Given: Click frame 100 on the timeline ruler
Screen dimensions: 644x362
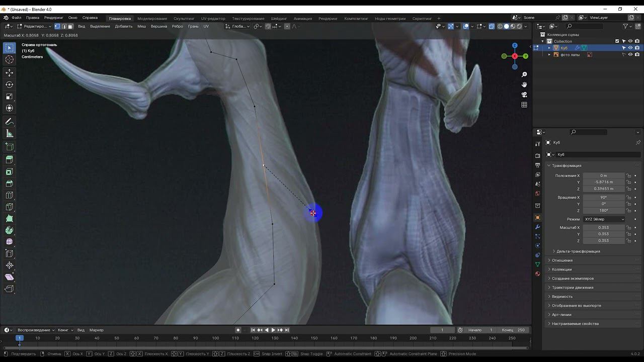Looking at the screenshot, I should pos(215,338).
